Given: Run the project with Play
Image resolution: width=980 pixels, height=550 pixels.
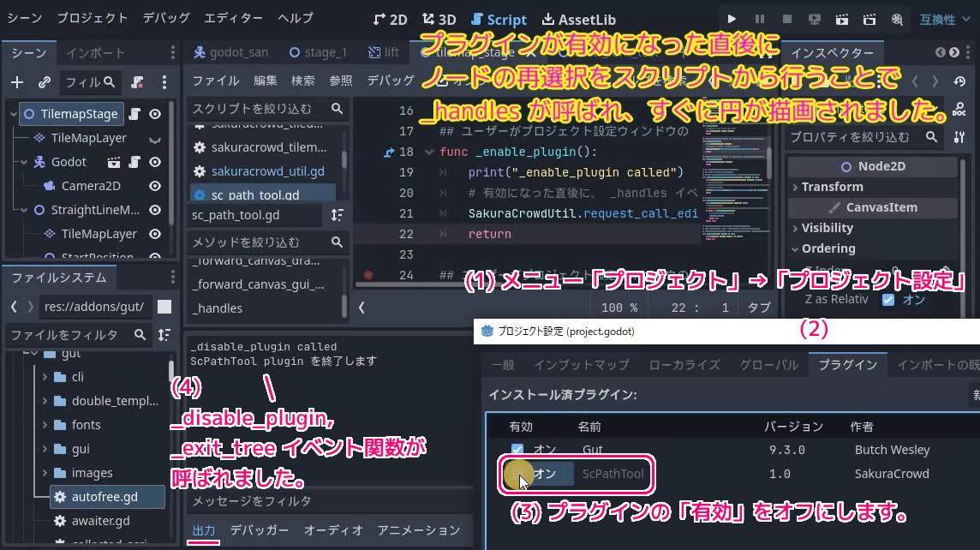Looking at the screenshot, I should (x=732, y=20).
